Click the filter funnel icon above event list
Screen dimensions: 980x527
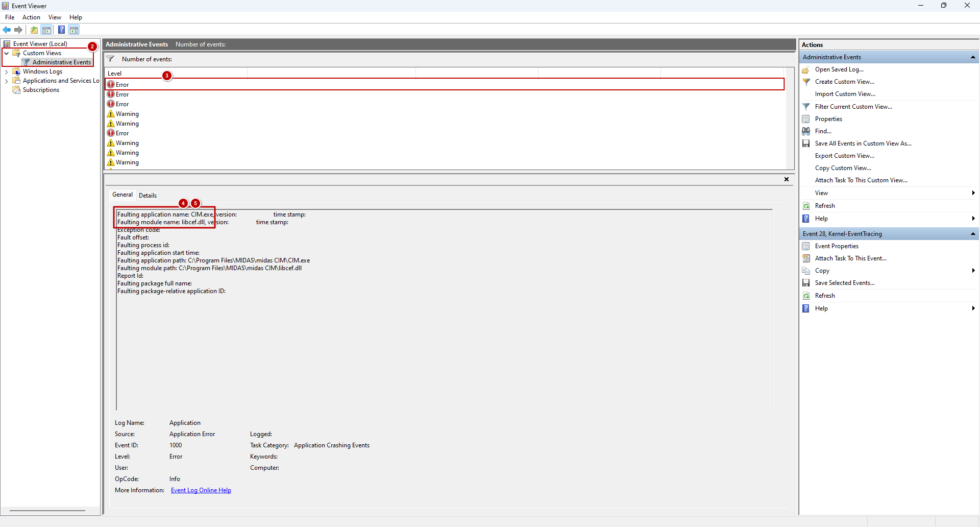[x=110, y=59]
